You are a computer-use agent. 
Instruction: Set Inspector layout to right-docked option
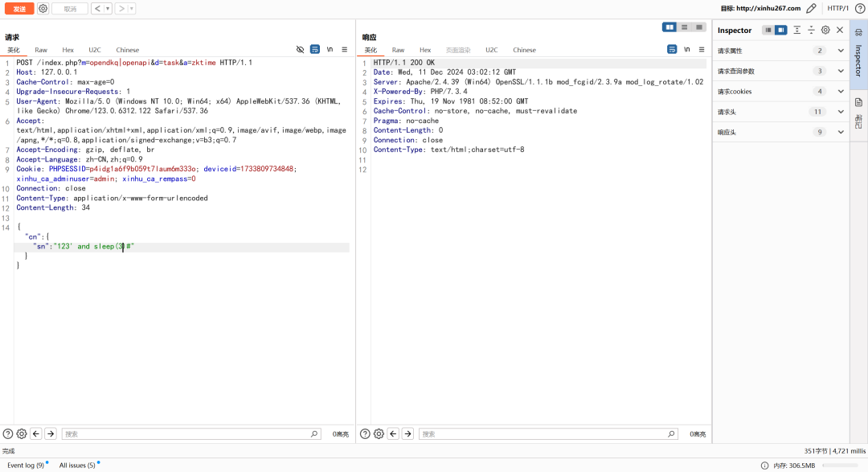click(780, 30)
